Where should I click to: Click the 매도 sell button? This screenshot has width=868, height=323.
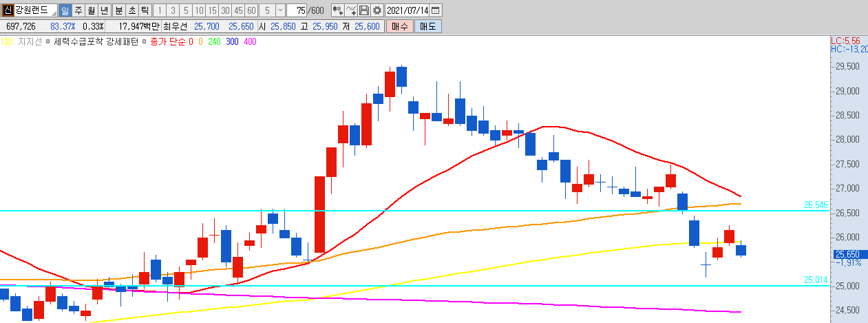[x=428, y=26]
